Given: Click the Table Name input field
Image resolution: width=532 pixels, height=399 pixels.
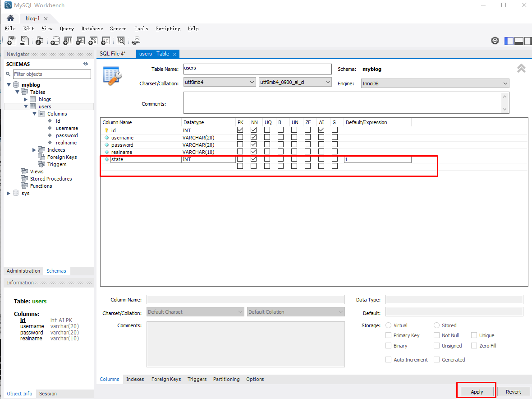Looking at the screenshot, I should pyautogui.click(x=257, y=69).
